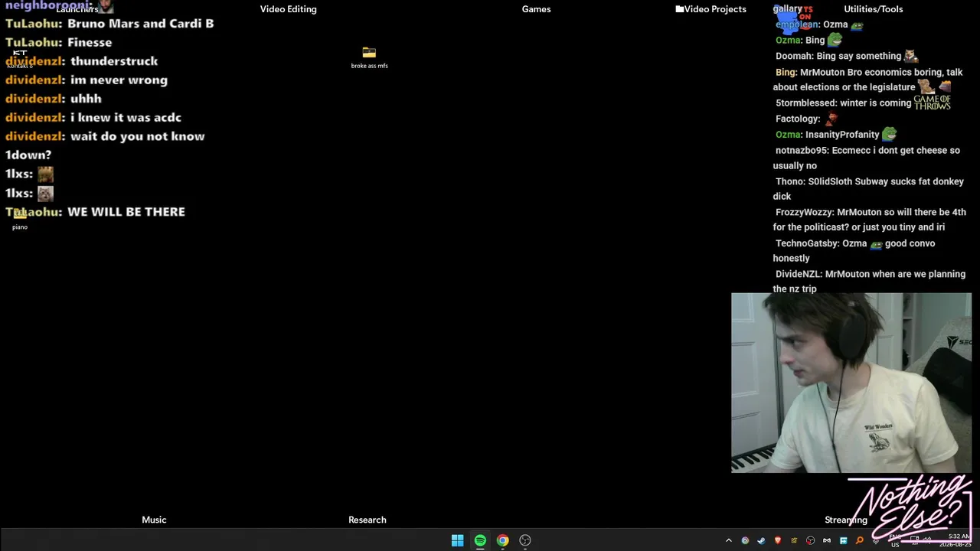Click the orange magnifier search tray icon
Screen dimensions: 980x551
pyautogui.click(x=860, y=540)
